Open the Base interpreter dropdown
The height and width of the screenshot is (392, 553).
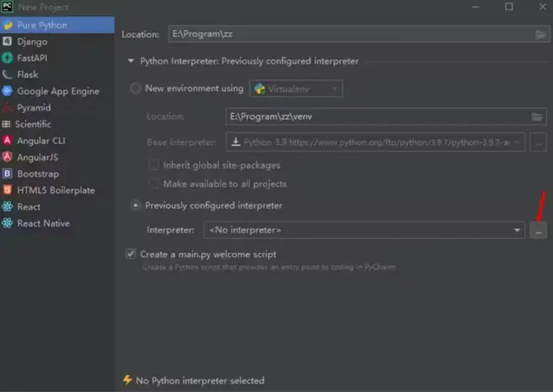point(375,142)
